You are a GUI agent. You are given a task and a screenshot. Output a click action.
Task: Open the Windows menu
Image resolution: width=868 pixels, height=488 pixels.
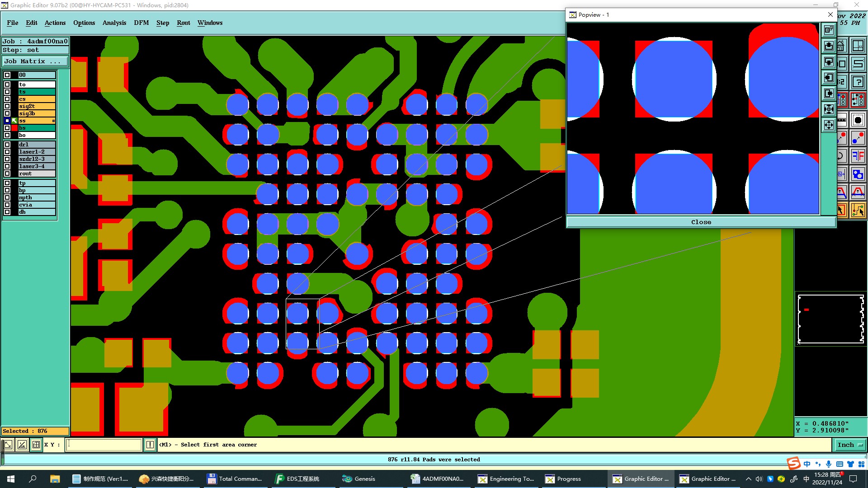pos(210,23)
